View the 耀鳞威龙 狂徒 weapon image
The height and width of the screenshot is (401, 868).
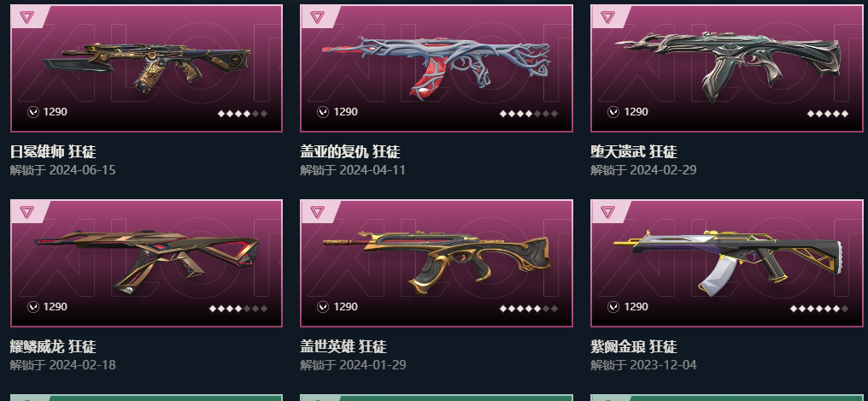pyautogui.click(x=147, y=263)
